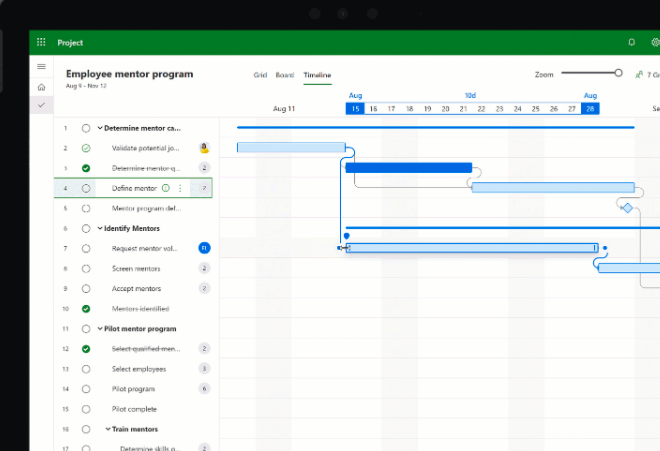Open assignee badge on Select qualified men row
The width and height of the screenshot is (660, 451).
[204, 349]
